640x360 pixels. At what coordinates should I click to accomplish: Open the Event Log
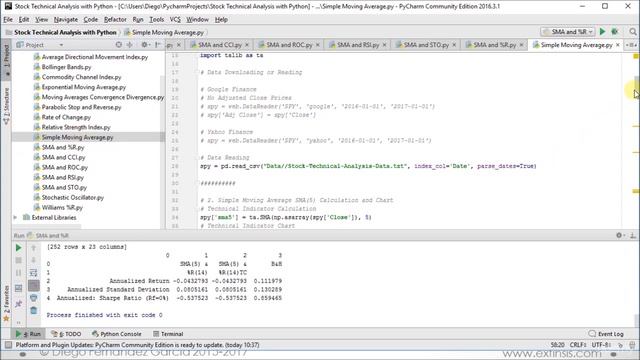pos(606,334)
